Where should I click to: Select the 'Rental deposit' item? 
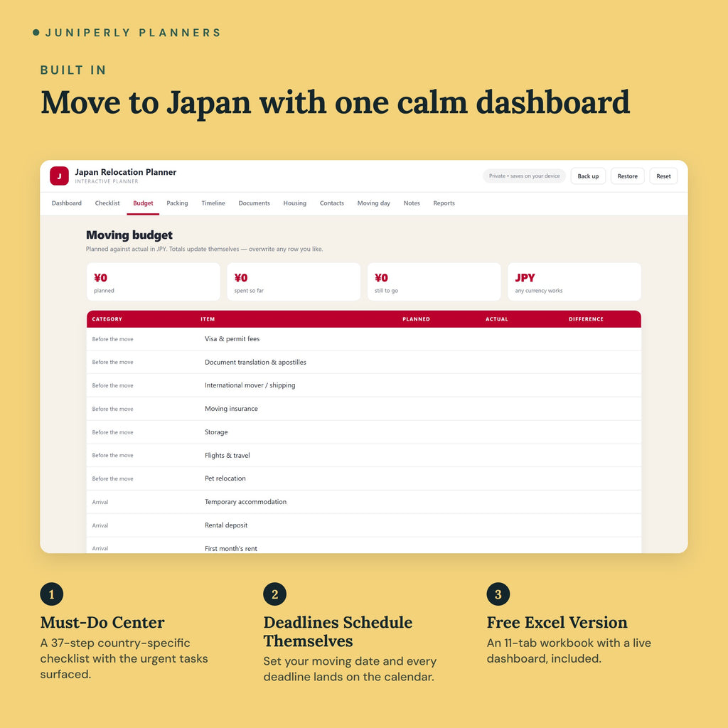point(226,525)
